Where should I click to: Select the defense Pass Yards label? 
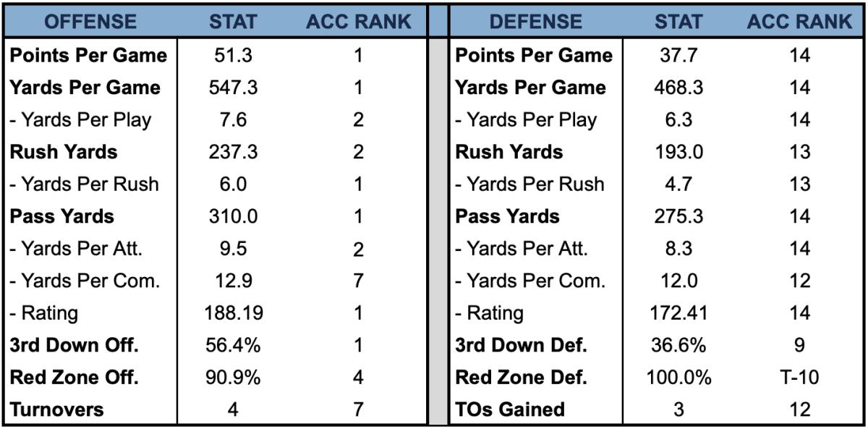[507, 216]
